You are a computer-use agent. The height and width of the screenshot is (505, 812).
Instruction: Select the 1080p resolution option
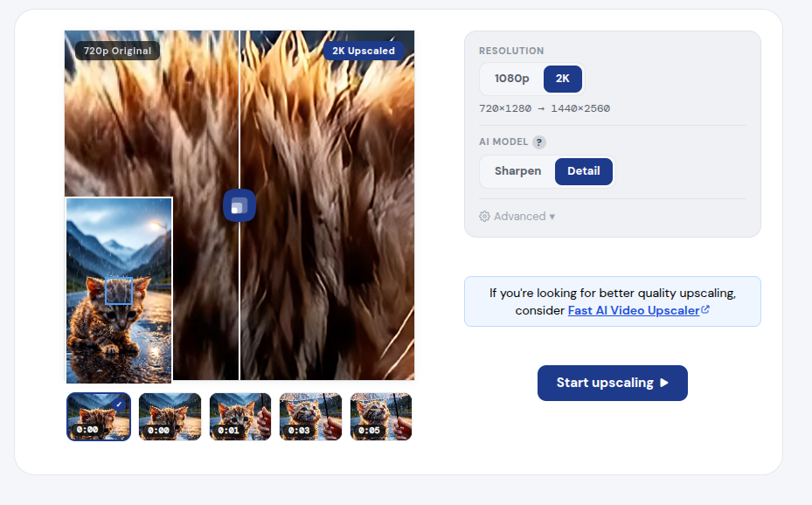tap(511, 79)
